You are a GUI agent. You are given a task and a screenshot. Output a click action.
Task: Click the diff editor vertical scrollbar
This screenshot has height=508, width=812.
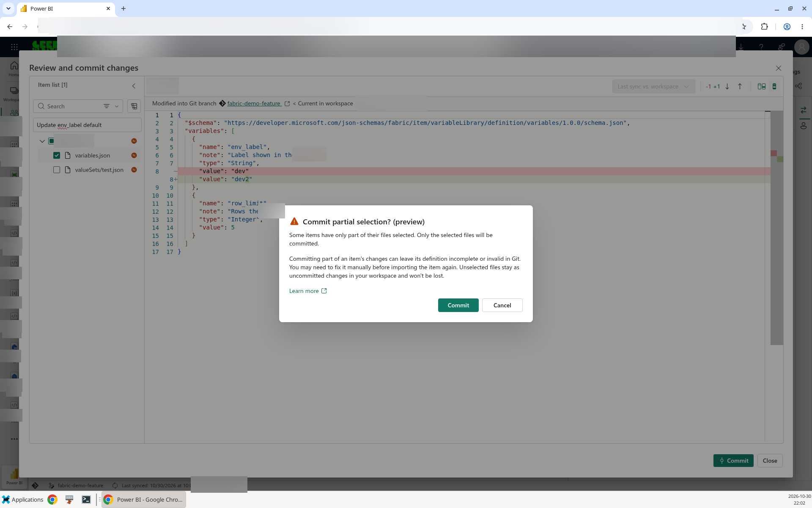(777, 229)
